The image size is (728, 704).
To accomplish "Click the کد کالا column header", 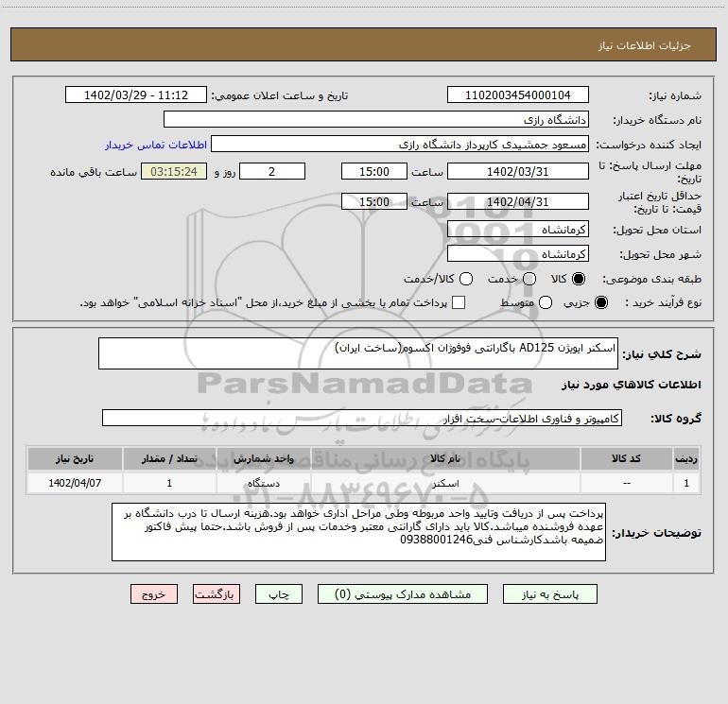I will [626, 458].
